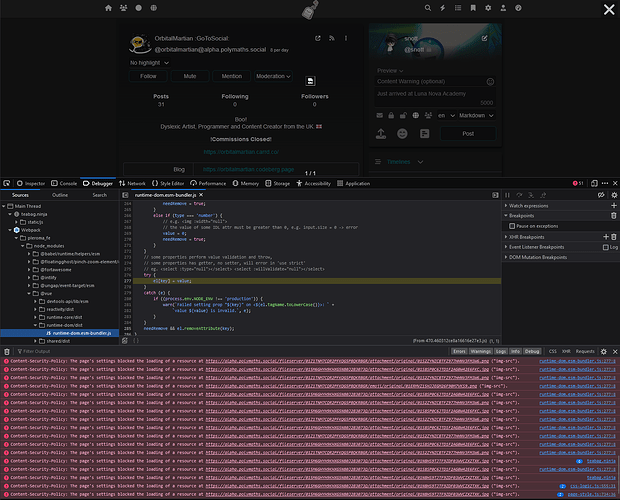The image size is (620, 500).
Task: Click the debugger pause button
Action: [507, 195]
